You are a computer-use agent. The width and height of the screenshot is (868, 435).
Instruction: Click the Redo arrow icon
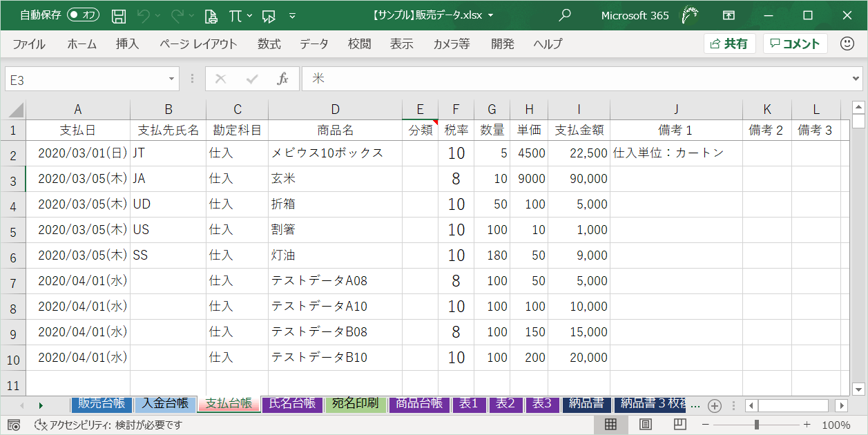tap(177, 15)
